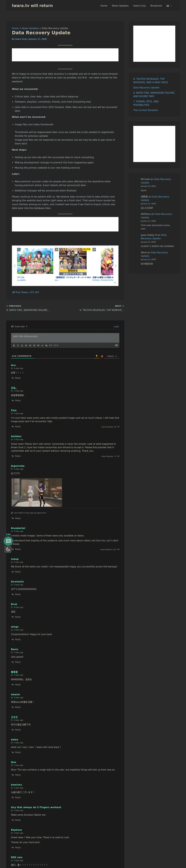
Task: Go to previous post '8. RAPID FIRE, WARDROBE FAILURE'
Action: click(28, 310)
